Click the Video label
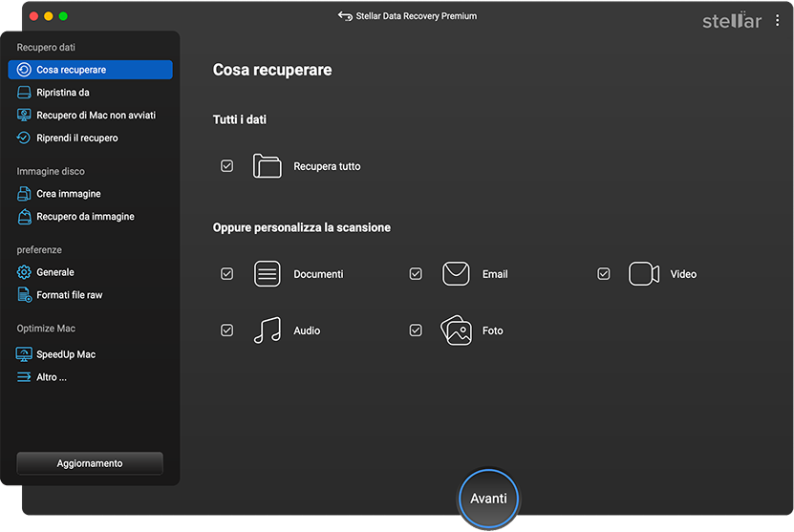This screenshot has width=794, height=532. [x=683, y=274]
